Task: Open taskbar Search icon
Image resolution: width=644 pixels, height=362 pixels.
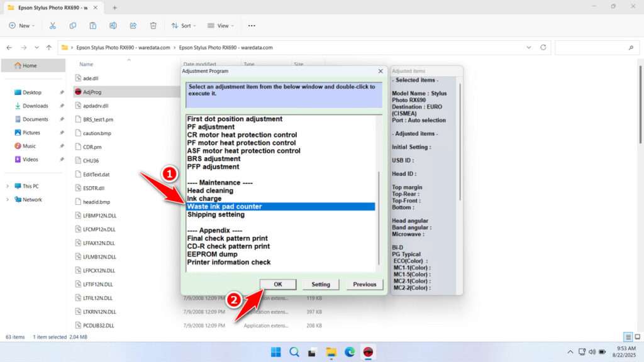Action: pyautogui.click(x=294, y=352)
